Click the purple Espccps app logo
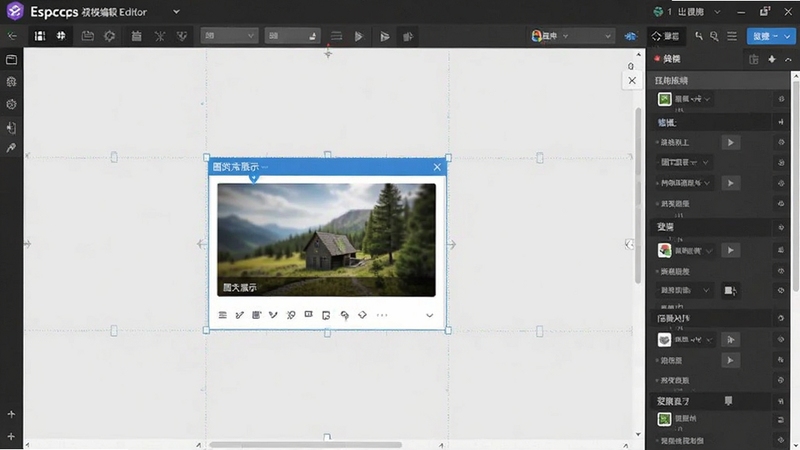The height and width of the screenshot is (450, 800). (15, 11)
